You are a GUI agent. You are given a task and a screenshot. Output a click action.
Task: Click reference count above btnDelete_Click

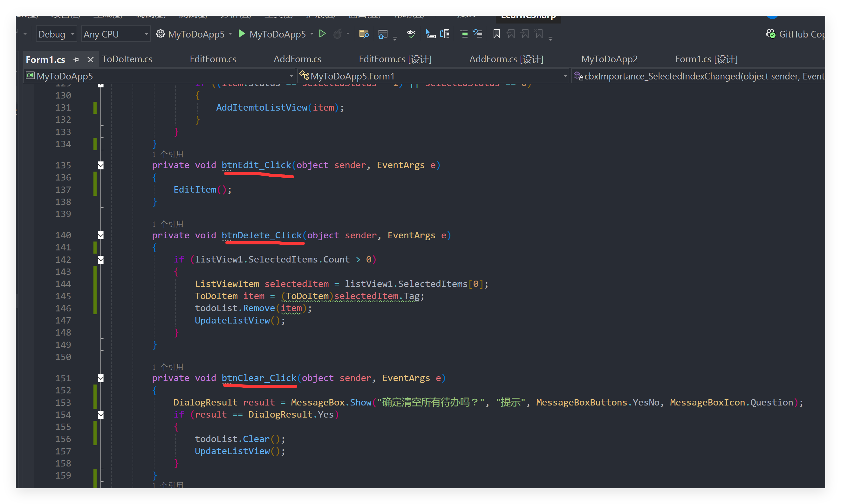click(x=168, y=224)
